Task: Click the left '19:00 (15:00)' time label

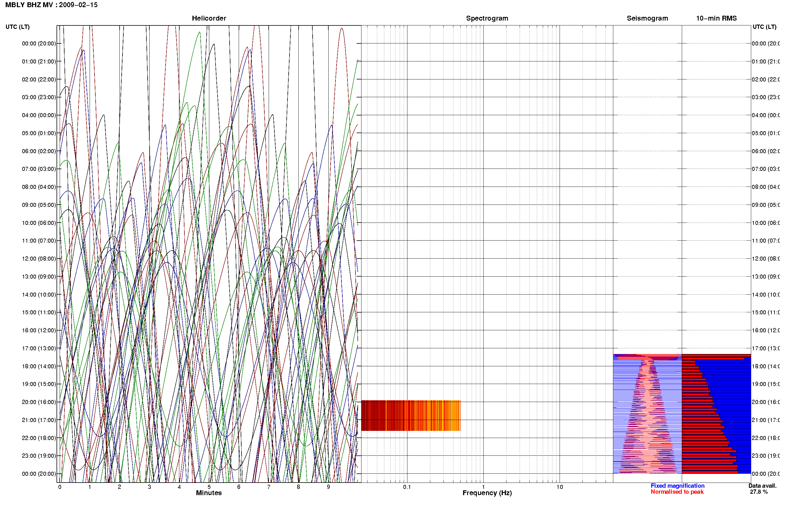Action: 39,384
